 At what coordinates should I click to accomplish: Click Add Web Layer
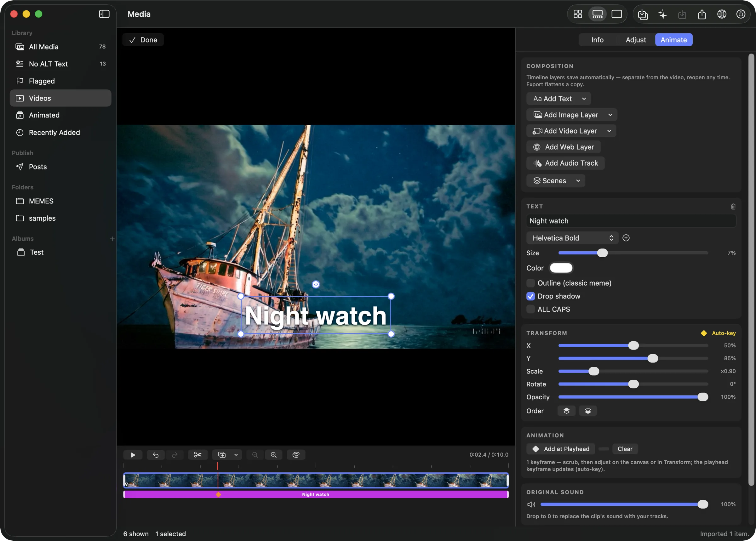[564, 147]
